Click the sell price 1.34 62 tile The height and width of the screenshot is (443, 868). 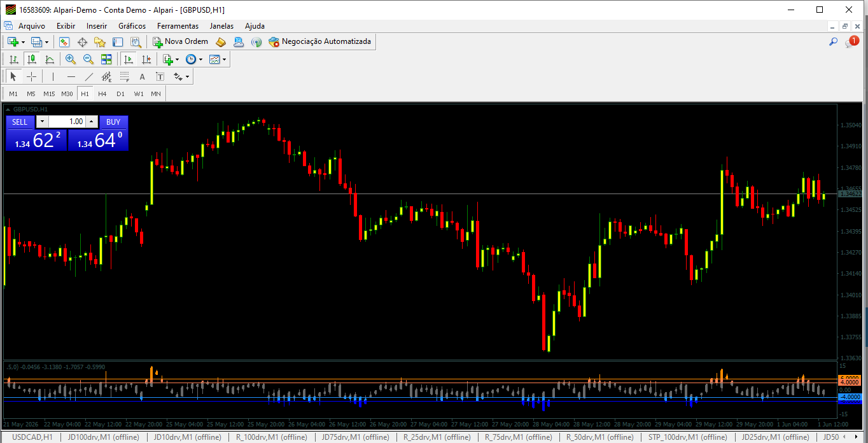click(x=36, y=140)
